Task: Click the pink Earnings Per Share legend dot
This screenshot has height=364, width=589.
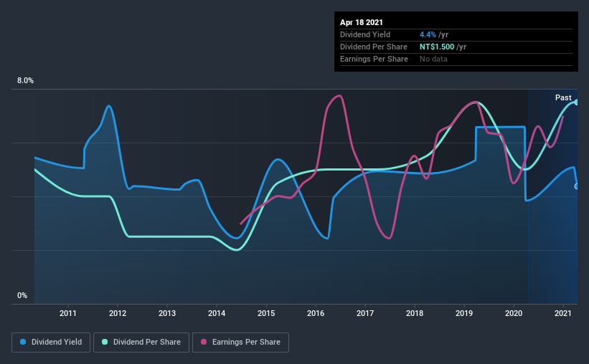Action: coord(204,342)
